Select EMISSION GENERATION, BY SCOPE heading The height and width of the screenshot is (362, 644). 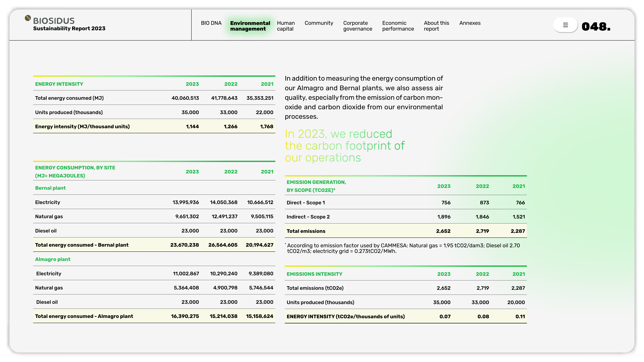tap(316, 186)
